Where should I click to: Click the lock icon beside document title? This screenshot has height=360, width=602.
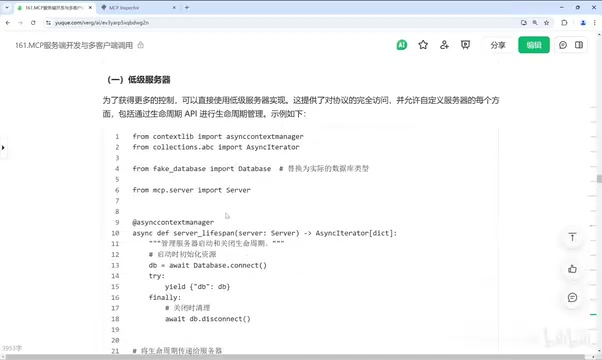141,45
